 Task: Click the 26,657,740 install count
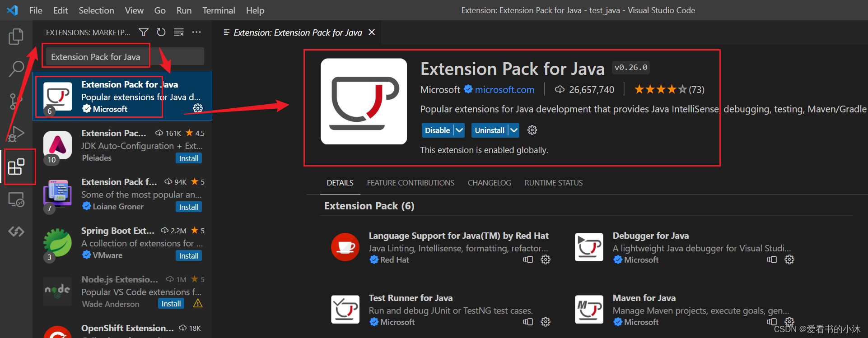coord(585,89)
